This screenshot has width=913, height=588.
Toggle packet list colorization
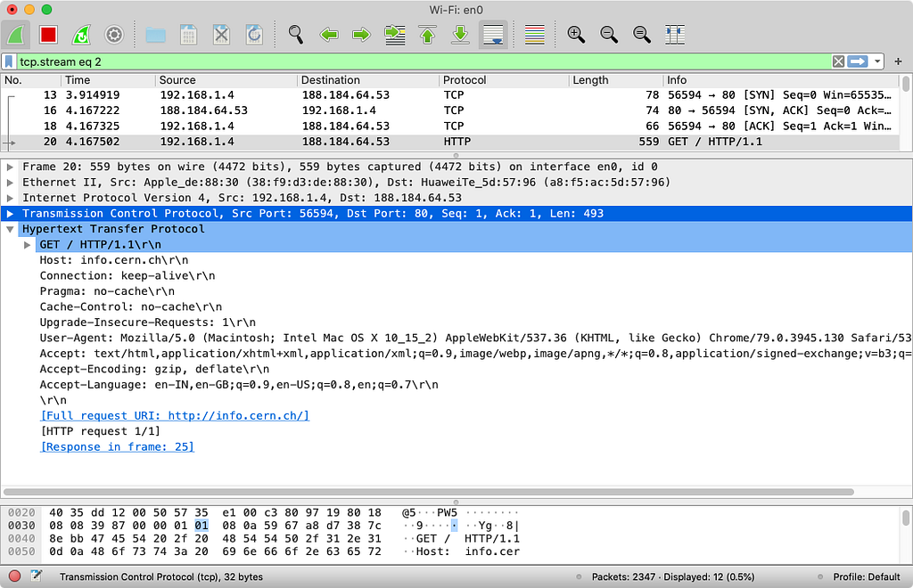point(535,35)
